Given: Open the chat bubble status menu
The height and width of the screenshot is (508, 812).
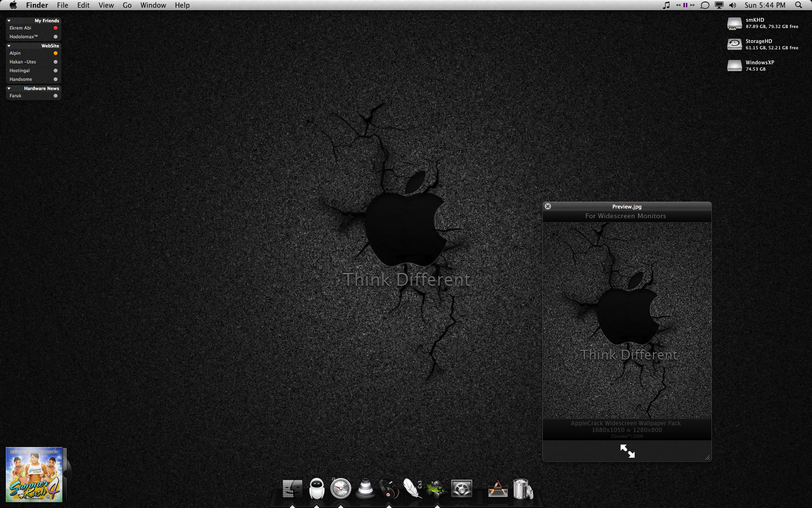Looking at the screenshot, I should click(705, 5).
